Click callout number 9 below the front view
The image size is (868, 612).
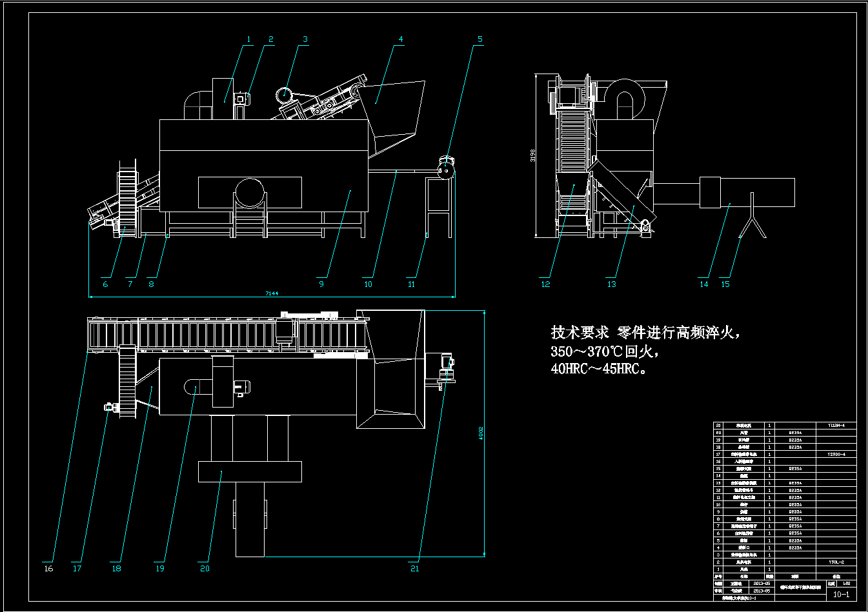point(321,284)
